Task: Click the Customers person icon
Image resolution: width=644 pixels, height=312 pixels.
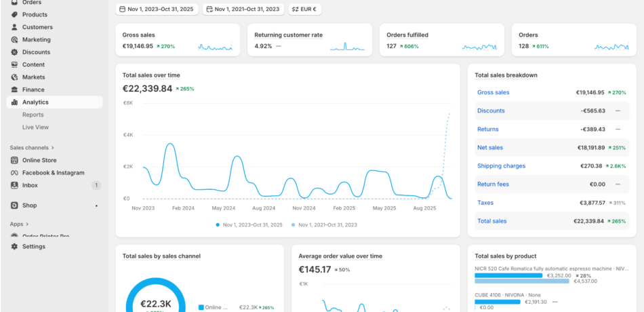Action: coord(15,27)
